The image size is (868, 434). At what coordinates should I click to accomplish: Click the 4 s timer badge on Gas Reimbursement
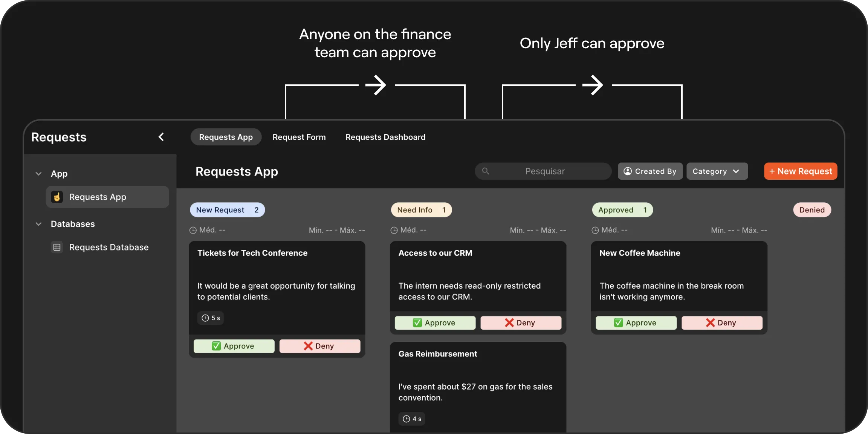412,419
